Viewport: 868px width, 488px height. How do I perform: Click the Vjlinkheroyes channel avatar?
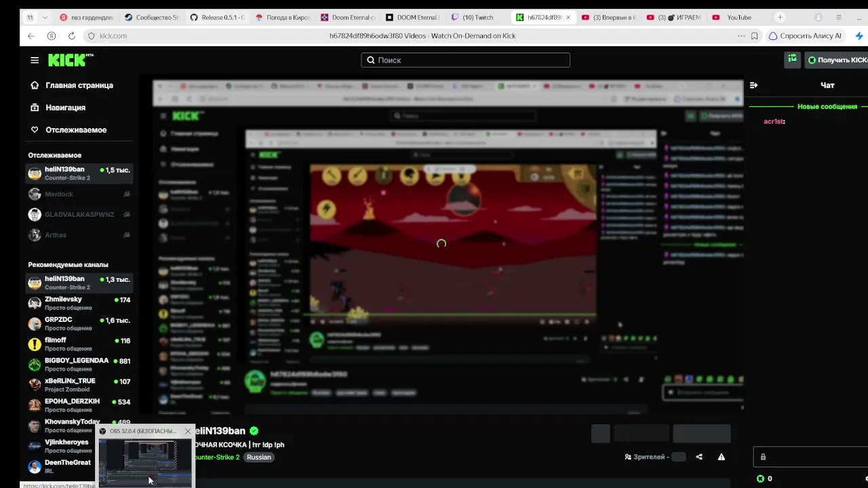pyautogui.click(x=35, y=446)
